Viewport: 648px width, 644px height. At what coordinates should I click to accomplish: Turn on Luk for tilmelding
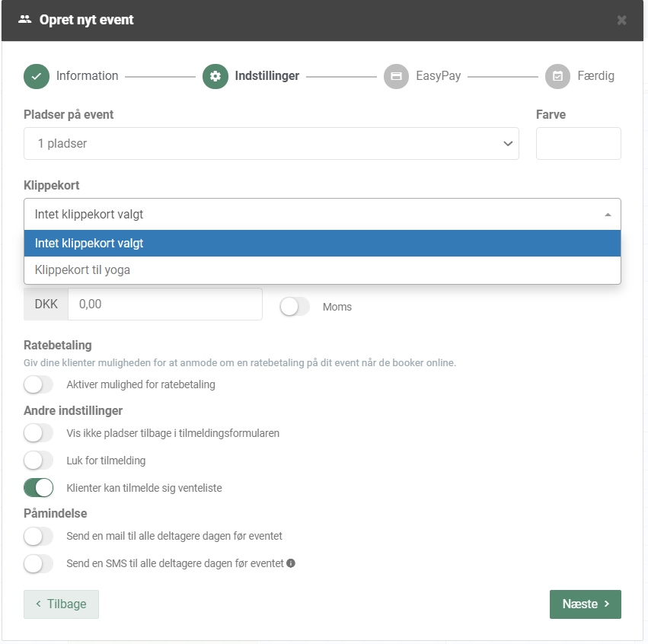(x=39, y=461)
